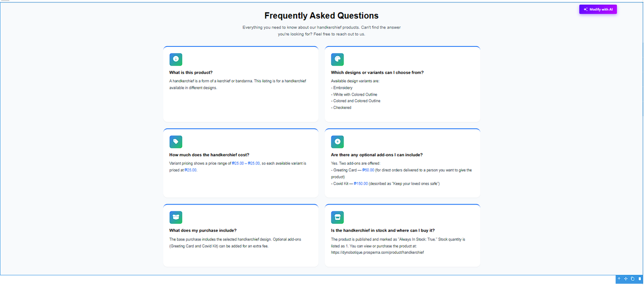Click the "What is this product?" question

coord(191,73)
